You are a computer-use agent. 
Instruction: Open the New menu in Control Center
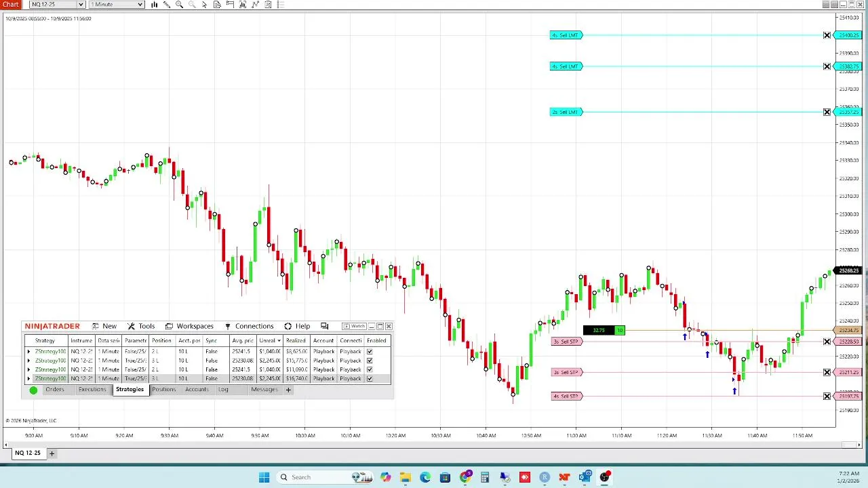104,327
